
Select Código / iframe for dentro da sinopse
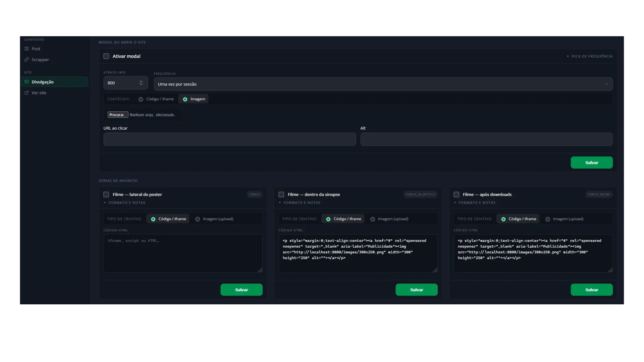(x=343, y=219)
